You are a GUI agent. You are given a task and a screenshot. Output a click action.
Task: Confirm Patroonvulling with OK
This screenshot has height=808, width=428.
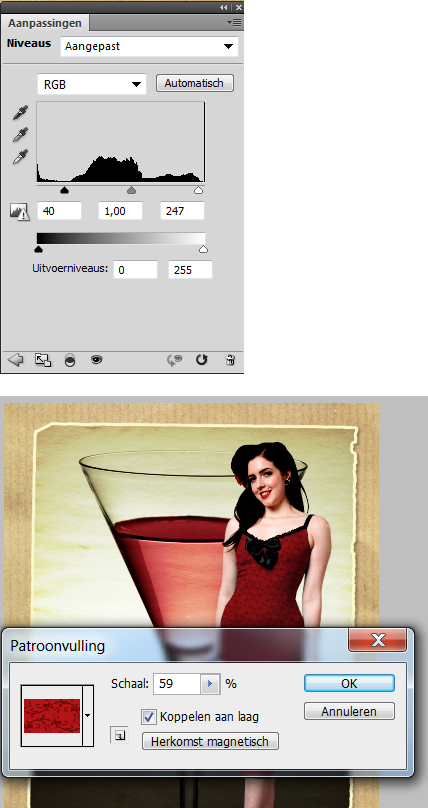(x=349, y=683)
